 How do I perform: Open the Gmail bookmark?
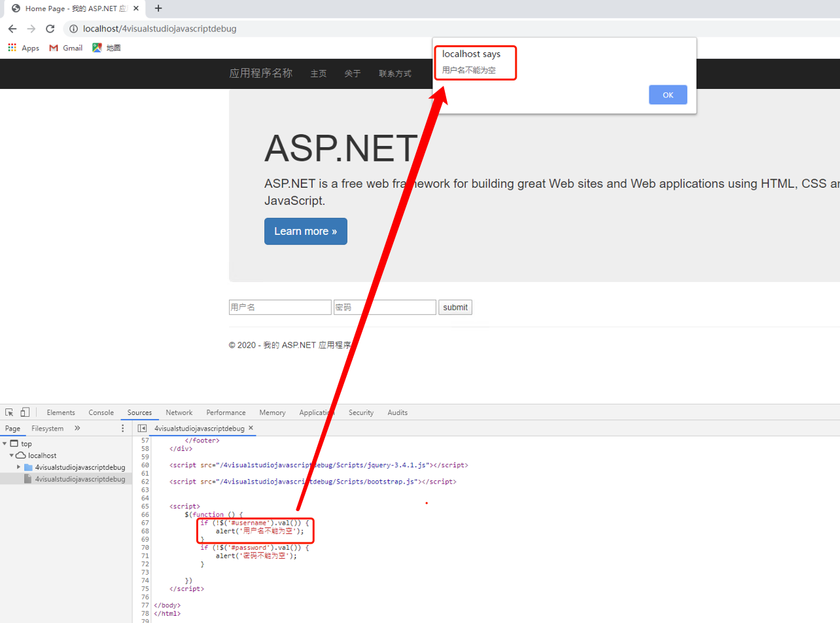click(66, 48)
